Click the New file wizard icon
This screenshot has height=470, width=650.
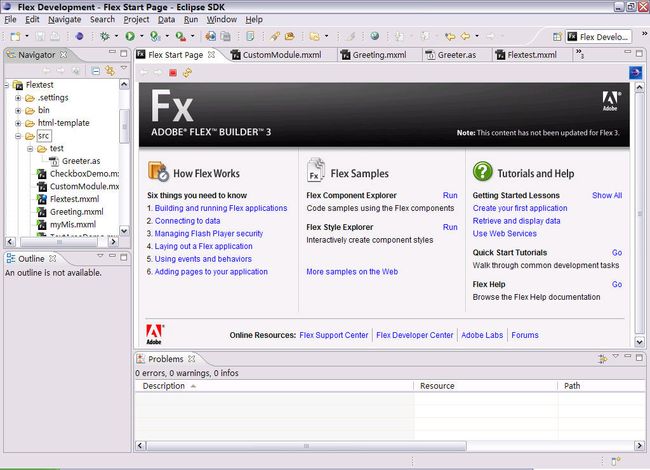tap(15, 36)
